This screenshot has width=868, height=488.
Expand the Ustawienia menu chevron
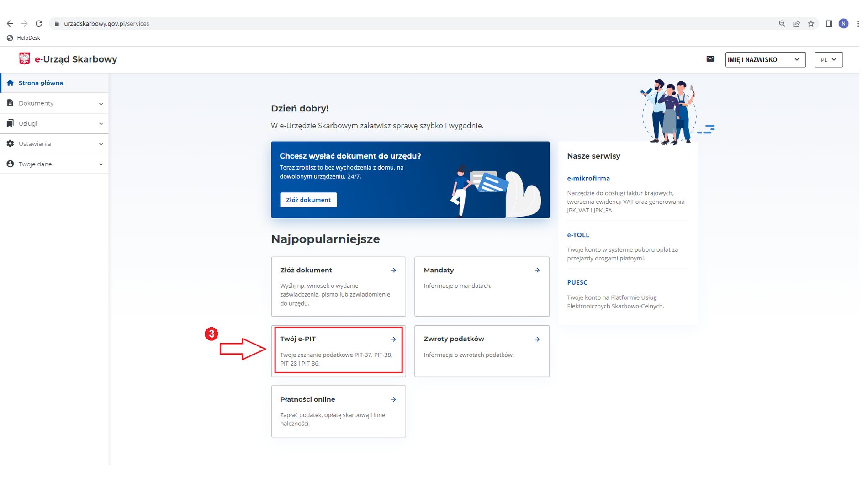click(101, 144)
